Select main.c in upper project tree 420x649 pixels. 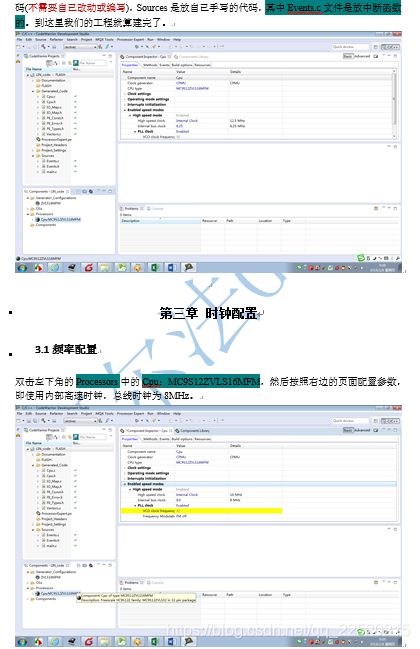51,172
